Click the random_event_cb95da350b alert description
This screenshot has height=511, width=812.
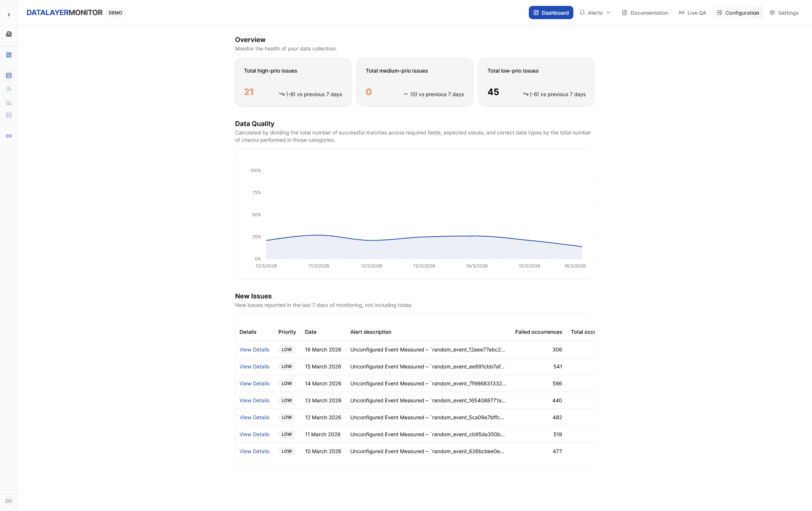coord(428,434)
